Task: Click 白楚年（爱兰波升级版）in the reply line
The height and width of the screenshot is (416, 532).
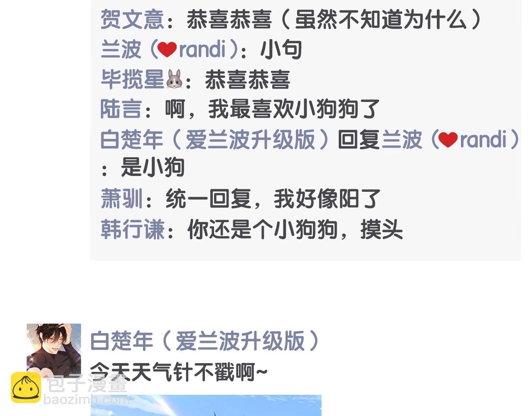Action: [x=215, y=139]
